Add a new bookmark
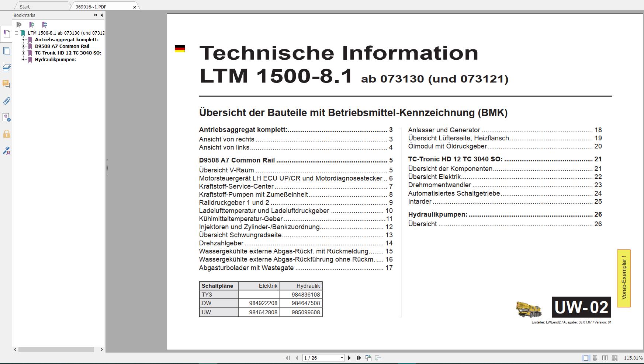 [x=31, y=24]
